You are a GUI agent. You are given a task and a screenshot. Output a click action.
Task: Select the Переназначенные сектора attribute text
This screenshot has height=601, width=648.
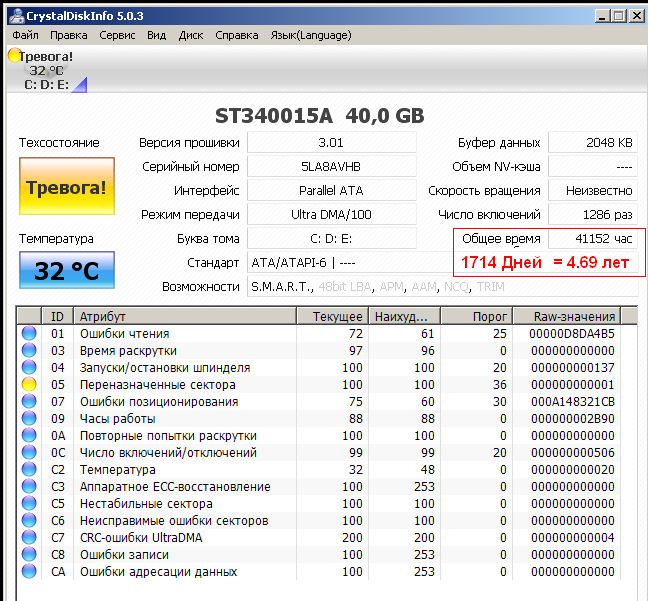157,384
